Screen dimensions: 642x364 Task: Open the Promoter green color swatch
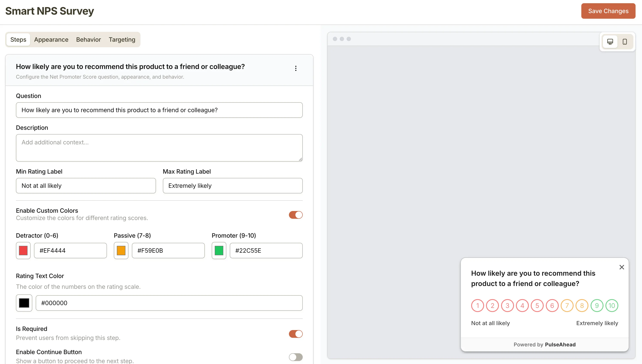tap(219, 251)
